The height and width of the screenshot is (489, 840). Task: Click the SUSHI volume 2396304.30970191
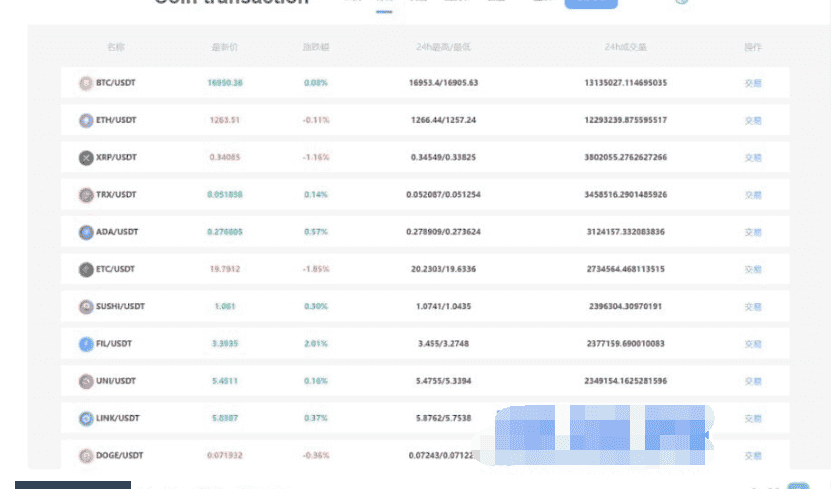coord(626,306)
